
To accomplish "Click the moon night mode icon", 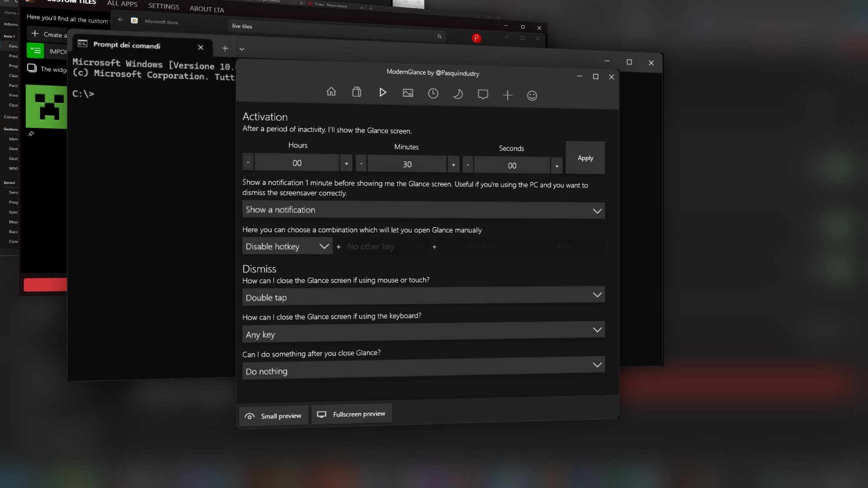I will click(458, 94).
